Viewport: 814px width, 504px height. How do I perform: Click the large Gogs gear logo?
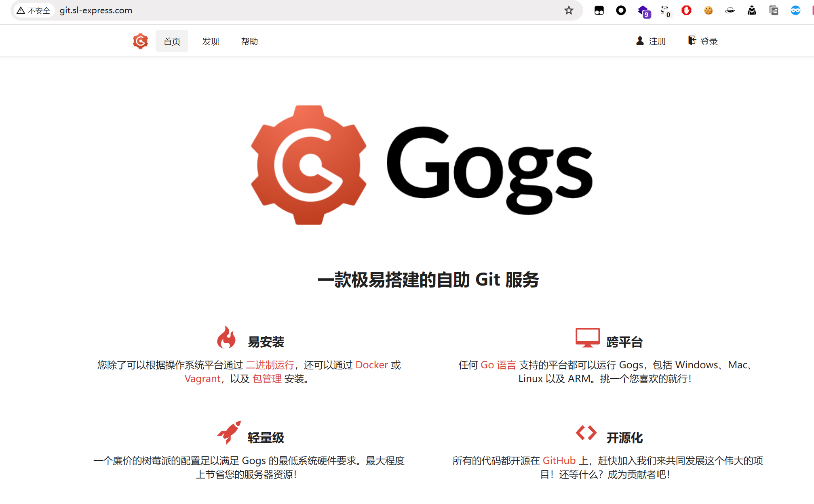309,165
